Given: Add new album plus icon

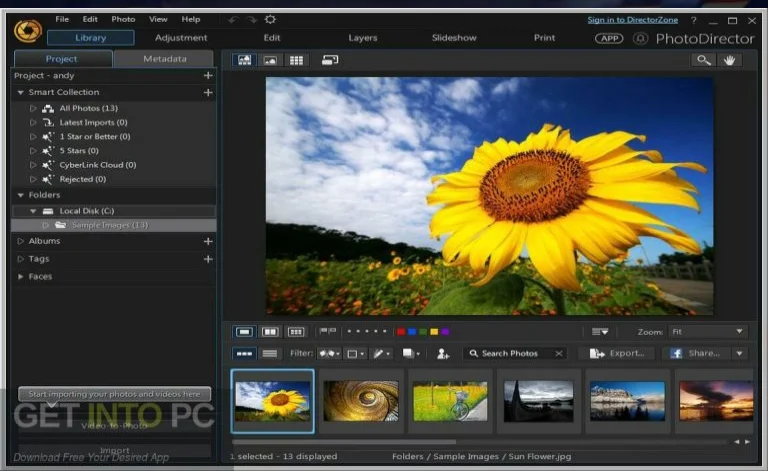Looking at the screenshot, I should point(208,241).
